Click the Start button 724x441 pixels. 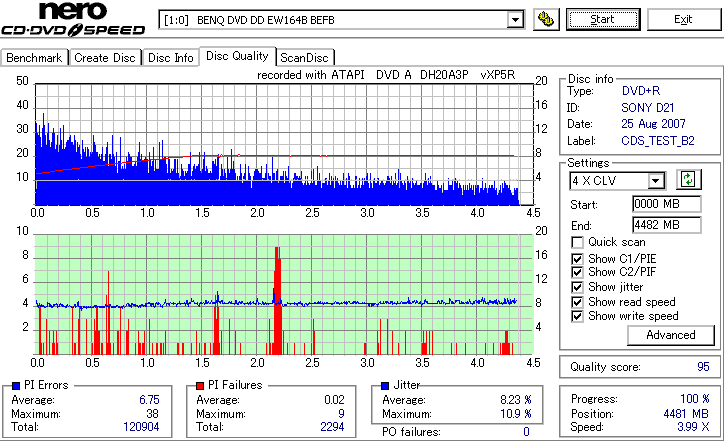(x=603, y=19)
